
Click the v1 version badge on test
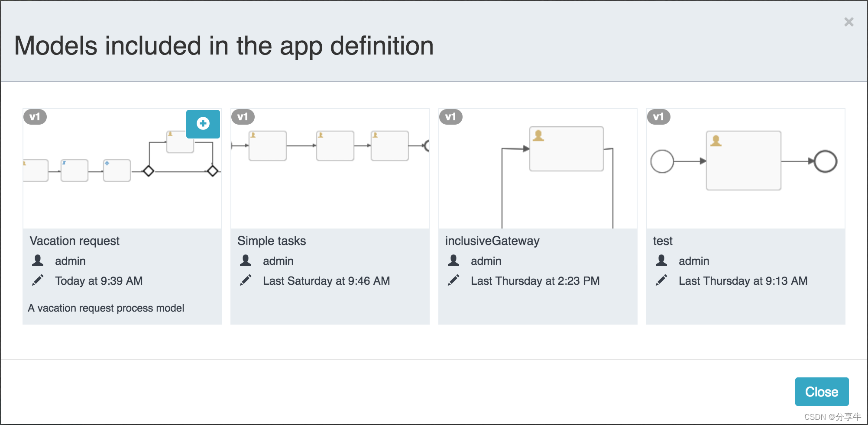point(659,117)
